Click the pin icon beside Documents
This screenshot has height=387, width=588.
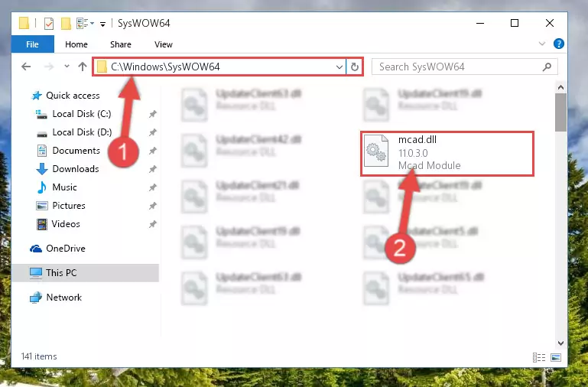(x=153, y=151)
